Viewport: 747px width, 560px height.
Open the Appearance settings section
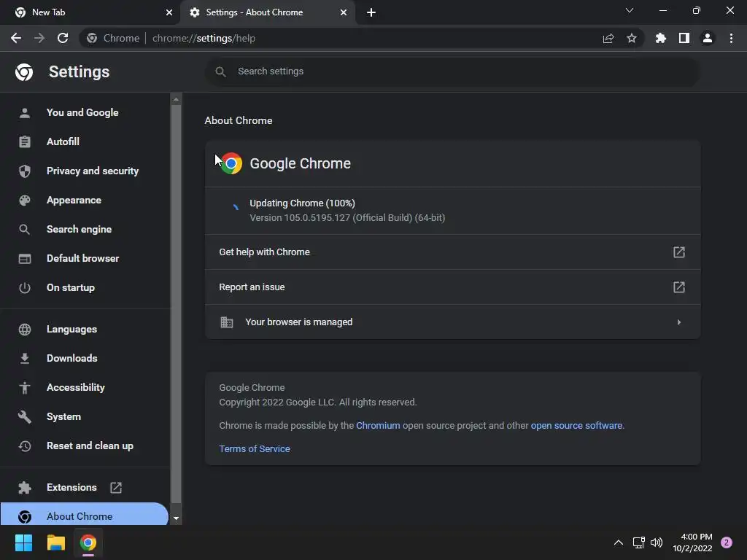(74, 200)
